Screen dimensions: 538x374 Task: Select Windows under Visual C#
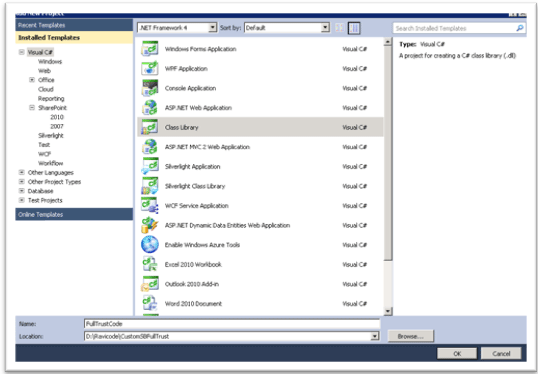pos(50,61)
